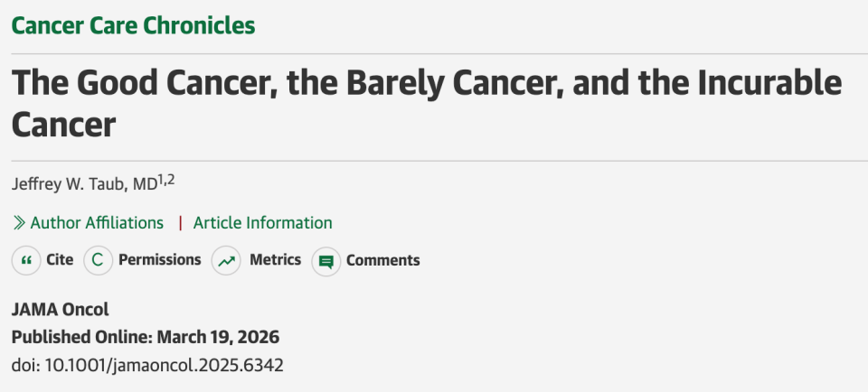Click the Comments text label
Image resolution: width=868 pixels, height=392 pixels.
(x=382, y=260)
